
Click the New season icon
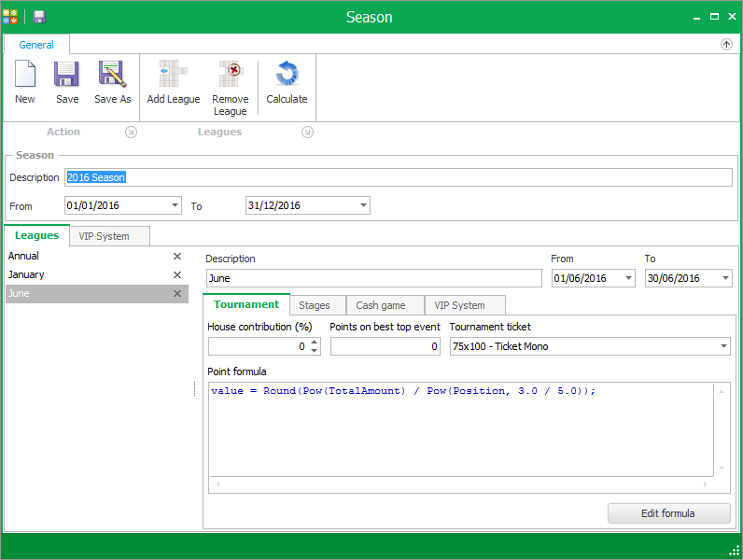point(25,74)
